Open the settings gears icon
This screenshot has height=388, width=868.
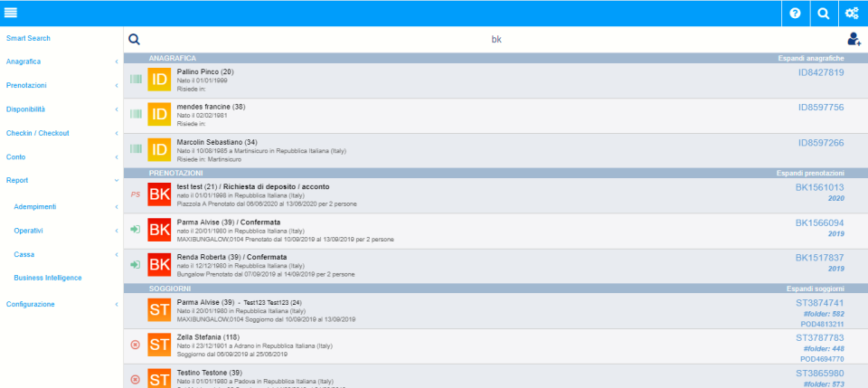(853, 14)
